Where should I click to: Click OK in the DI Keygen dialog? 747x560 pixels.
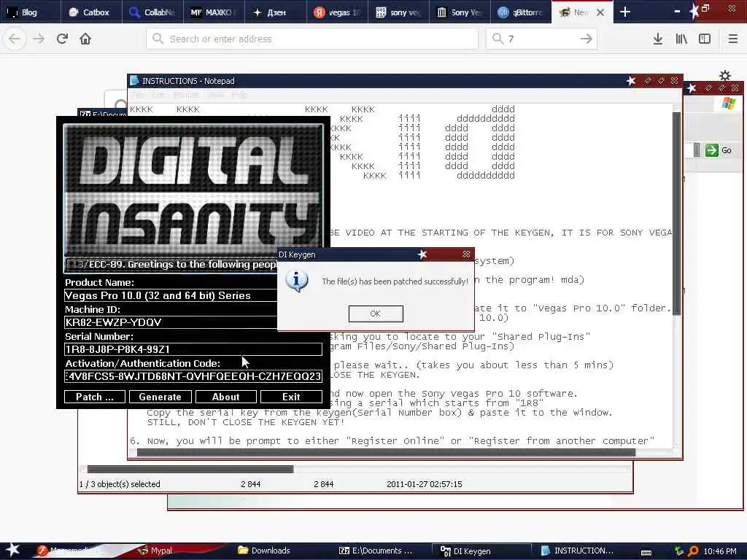(x=376, y=314)
